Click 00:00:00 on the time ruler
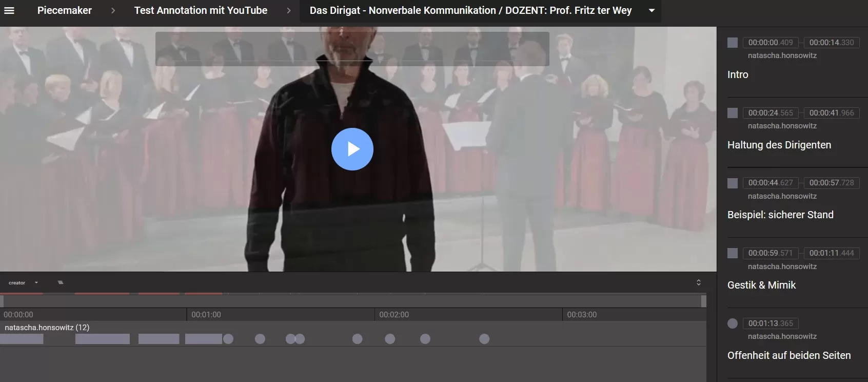Image resolution: width=868 pixels, height=382 pixels. (18, 315)
